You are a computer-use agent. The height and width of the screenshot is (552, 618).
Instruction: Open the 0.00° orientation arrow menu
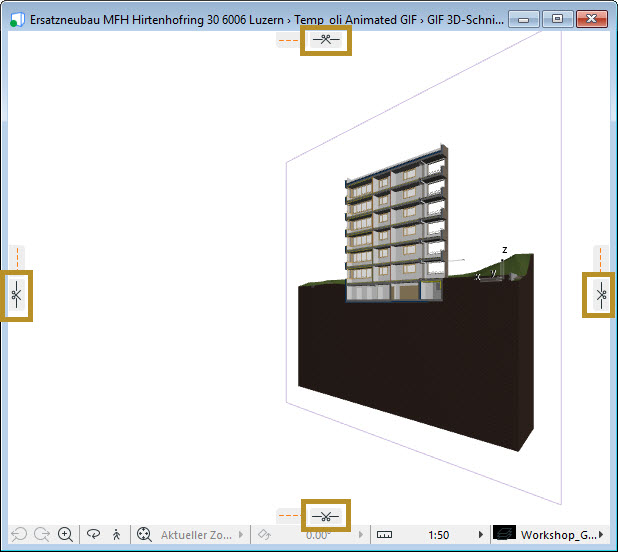360,535
